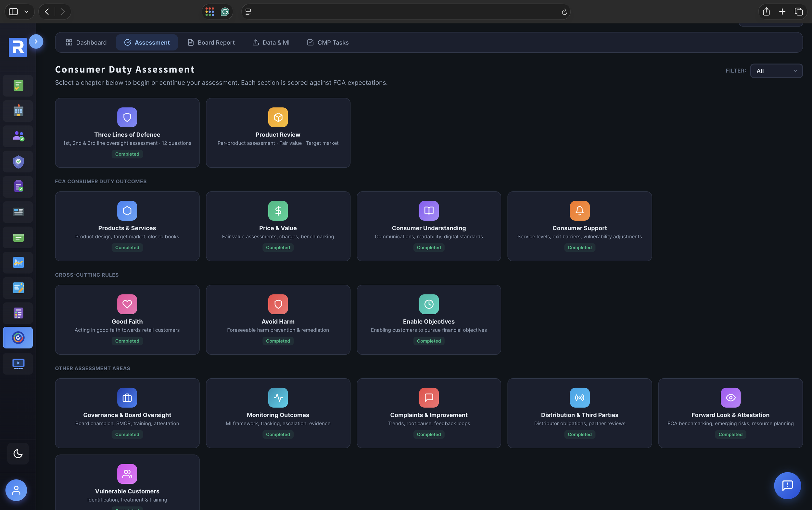Go to the CMP Tasks tab
The height and width of the screenshot is (510, 812).
(328, 43)
